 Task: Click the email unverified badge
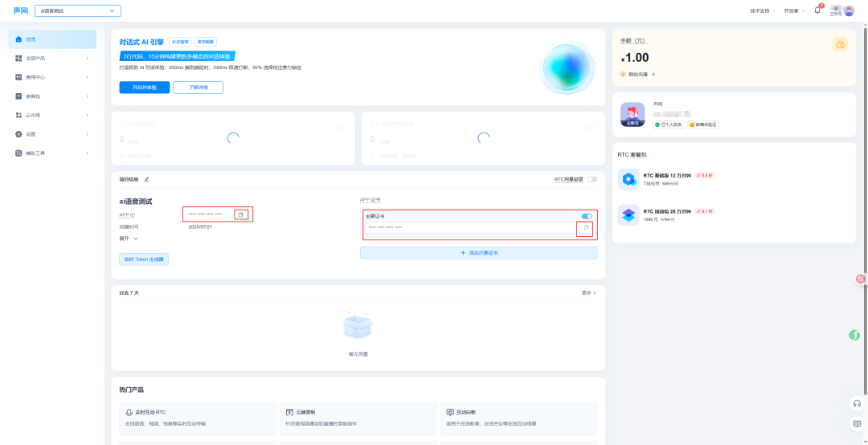click(x=703, y=125)
